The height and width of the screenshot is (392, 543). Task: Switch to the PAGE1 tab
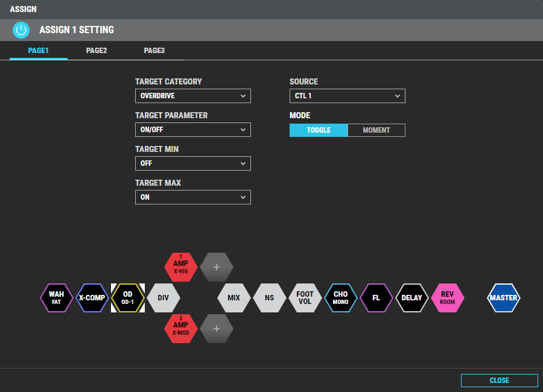[39, 51]
